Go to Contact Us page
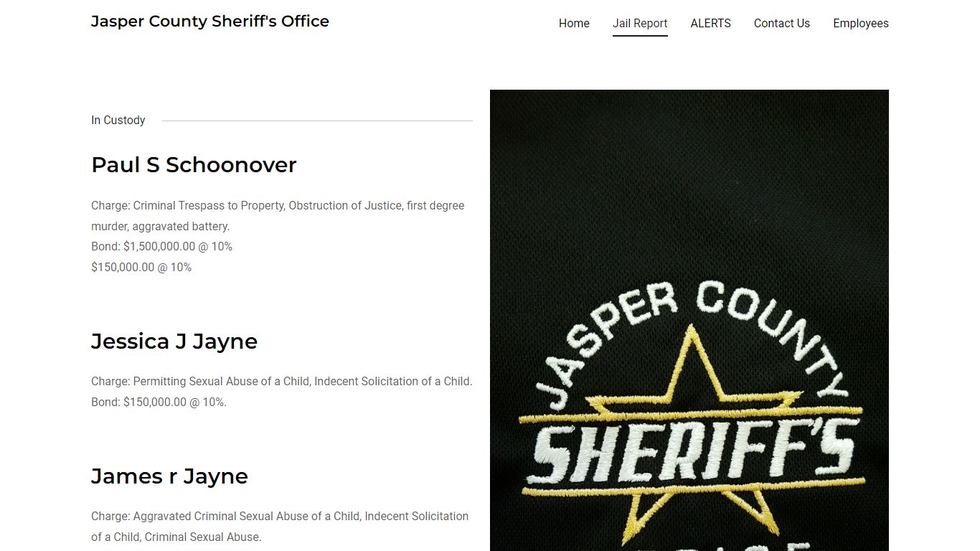Screen dimensions: 980x551 782,23
